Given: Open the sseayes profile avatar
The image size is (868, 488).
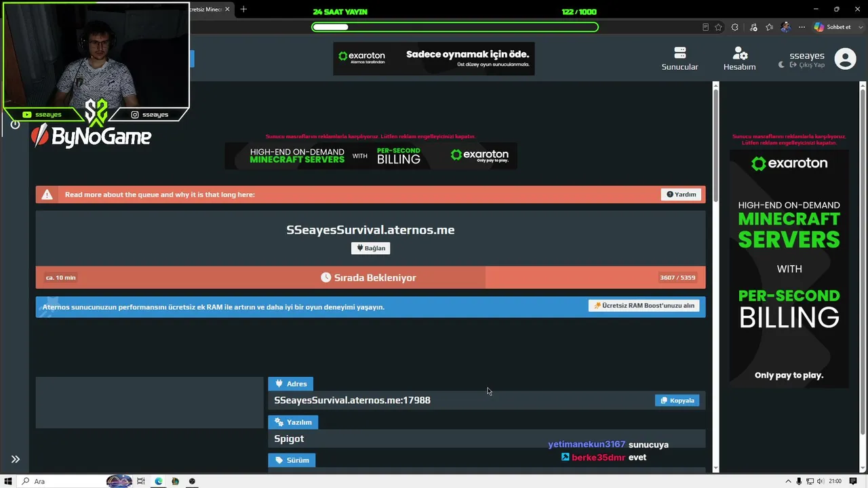Looking at the screenshot, I should tap(845, 59).
